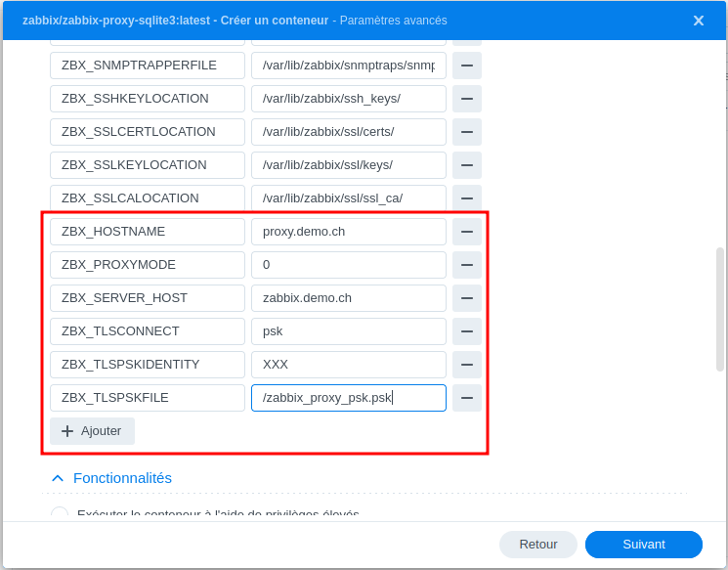Edit the /var/lib/zabbix/ssl/ssl_ca/ value field
The image size is (728, 570).
349,198
